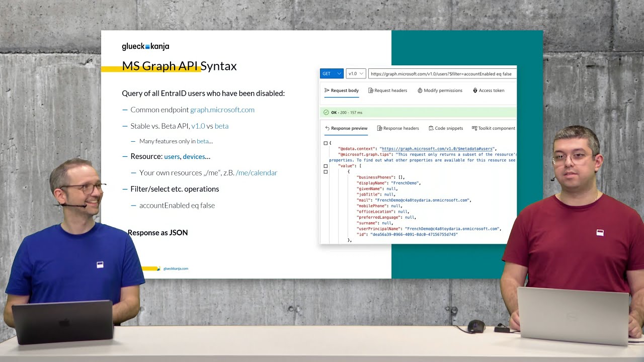Open the v1.0 API version dropdown
Viewport: 644px width, 362px height.
coord(356,73)
